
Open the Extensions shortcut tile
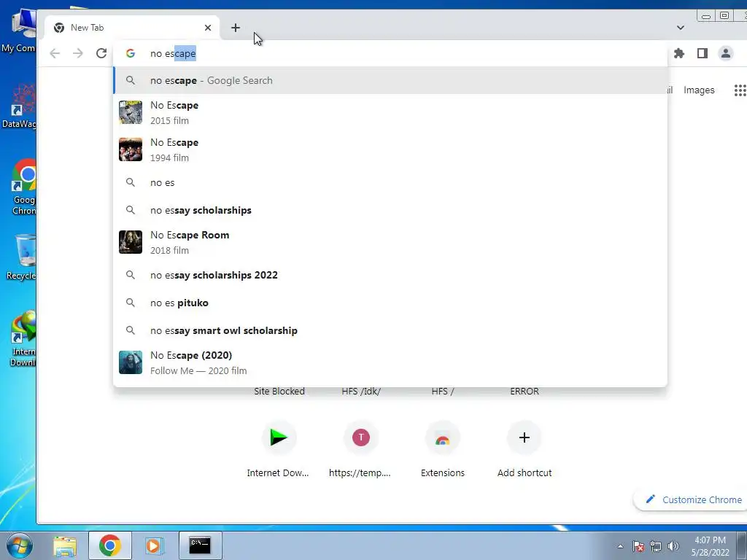(443, 448)
